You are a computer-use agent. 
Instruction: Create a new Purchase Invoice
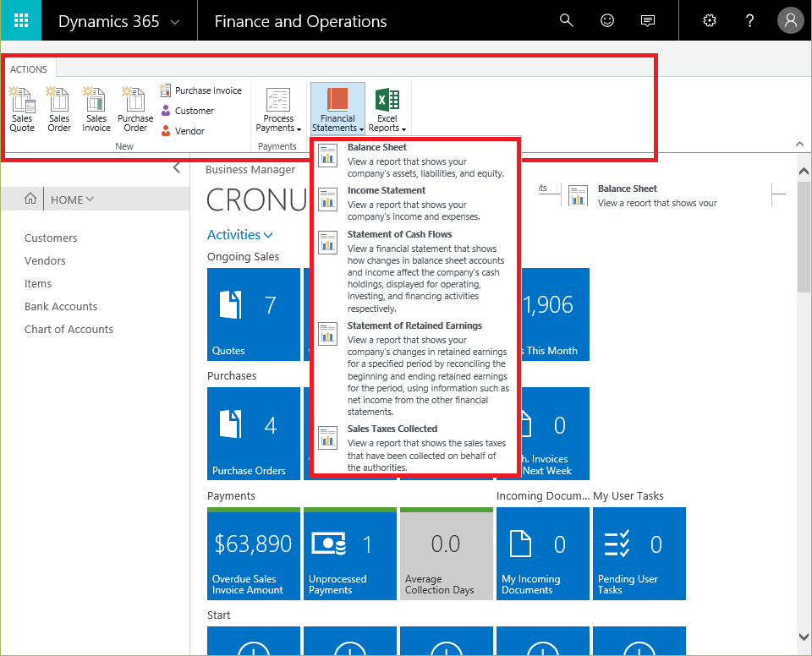point(201,90)
